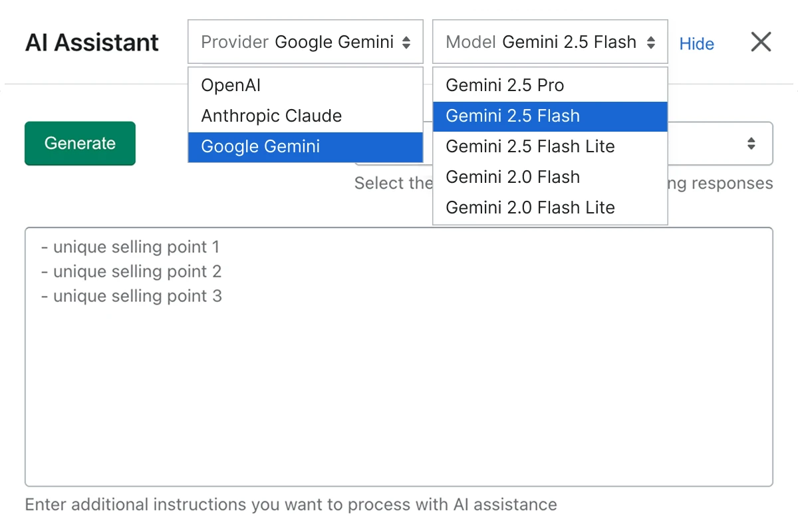The image size is (798, 532).
Task: Choose Gemini 2.5 Flash Lite
Action: tap(529, 146)
